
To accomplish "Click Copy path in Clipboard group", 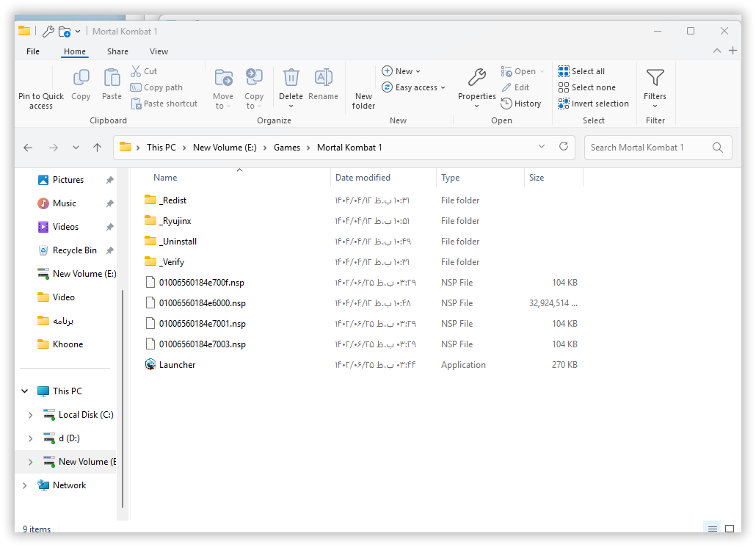I will pos(156,87).
